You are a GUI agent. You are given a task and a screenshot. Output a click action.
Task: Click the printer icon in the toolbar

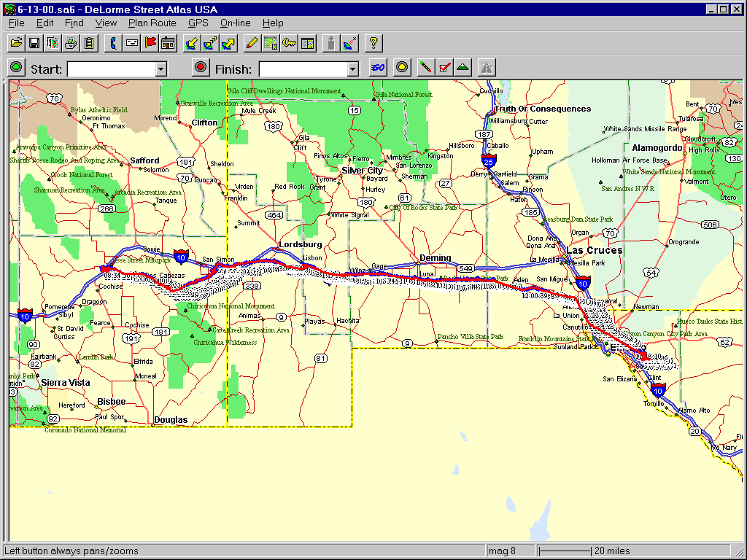(x=71, y=43)
